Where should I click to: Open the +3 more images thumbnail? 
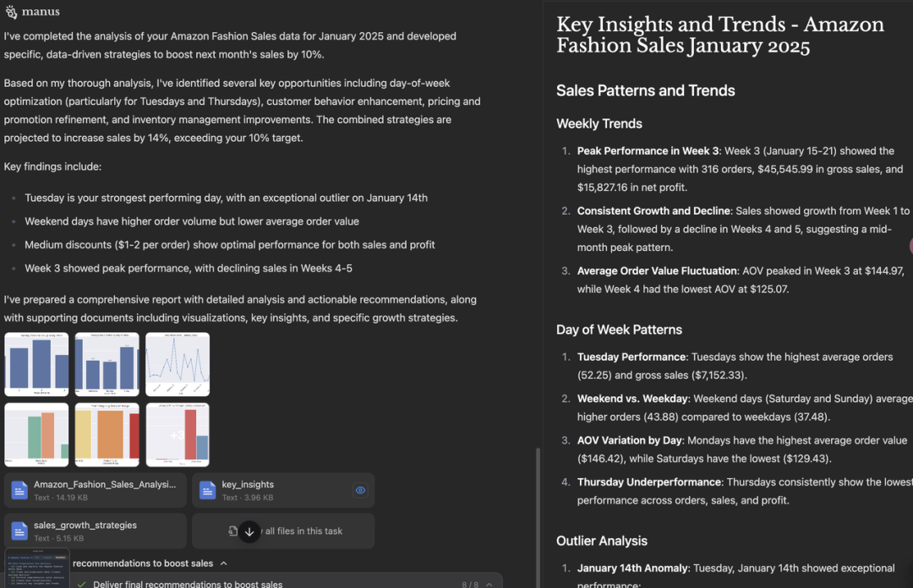(x=178, y=434)
